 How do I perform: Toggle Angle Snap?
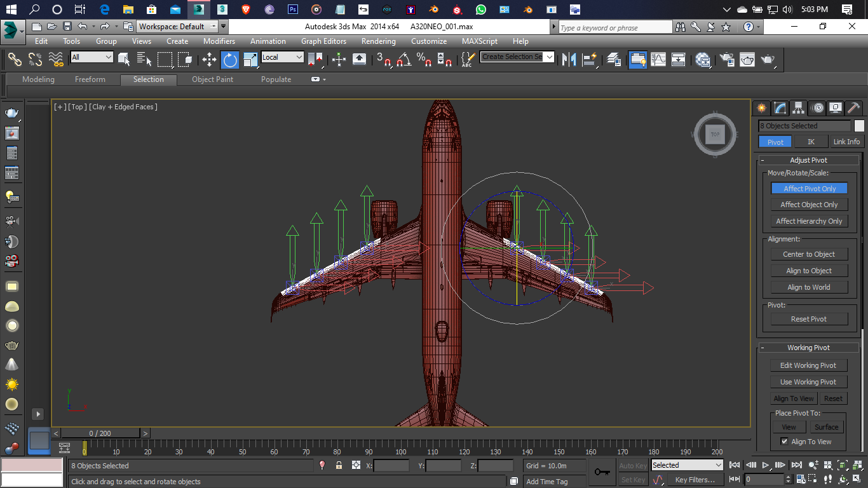(403, 60)
